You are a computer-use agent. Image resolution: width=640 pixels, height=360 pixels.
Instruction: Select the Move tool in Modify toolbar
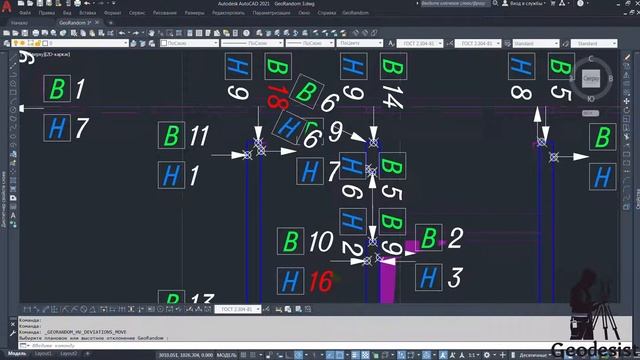coord(627,101)
